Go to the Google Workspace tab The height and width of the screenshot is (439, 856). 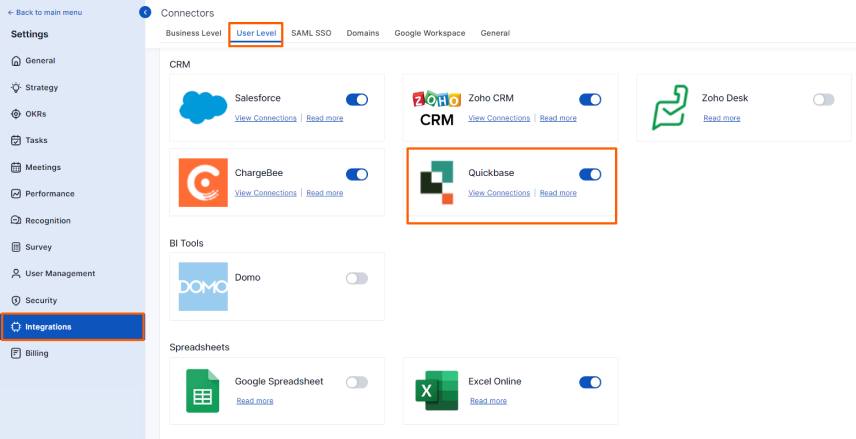click(x=430, y=33)
